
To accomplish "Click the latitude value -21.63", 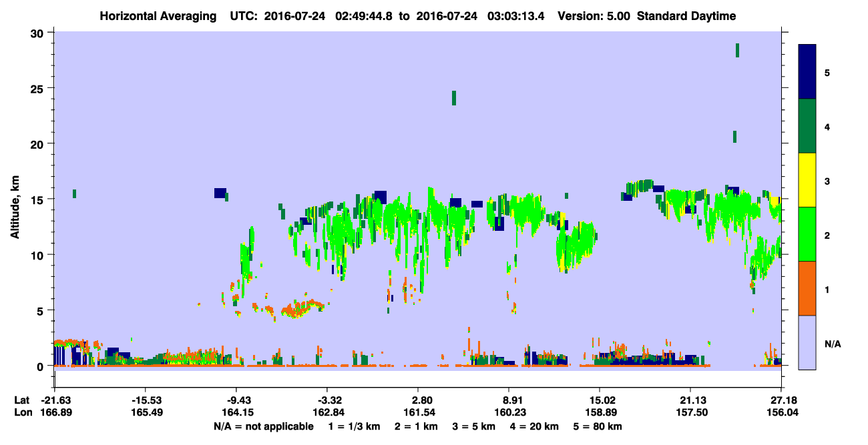I will pos(56,400).
